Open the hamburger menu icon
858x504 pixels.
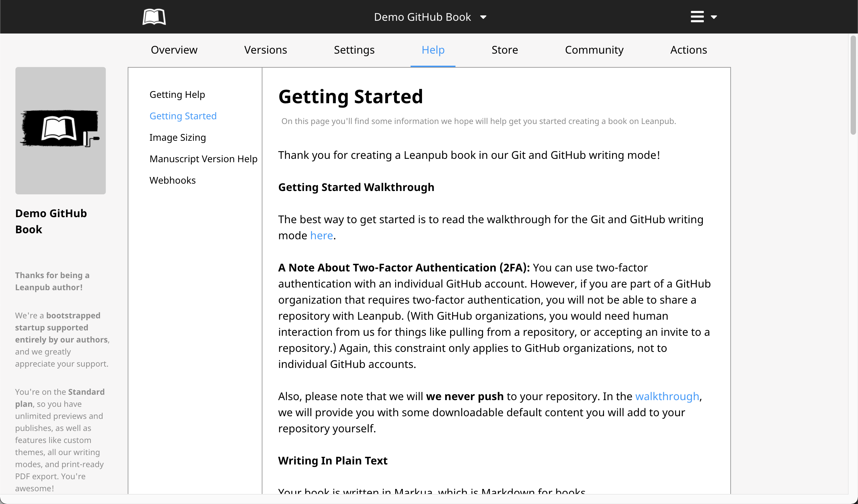coord(697,17)
